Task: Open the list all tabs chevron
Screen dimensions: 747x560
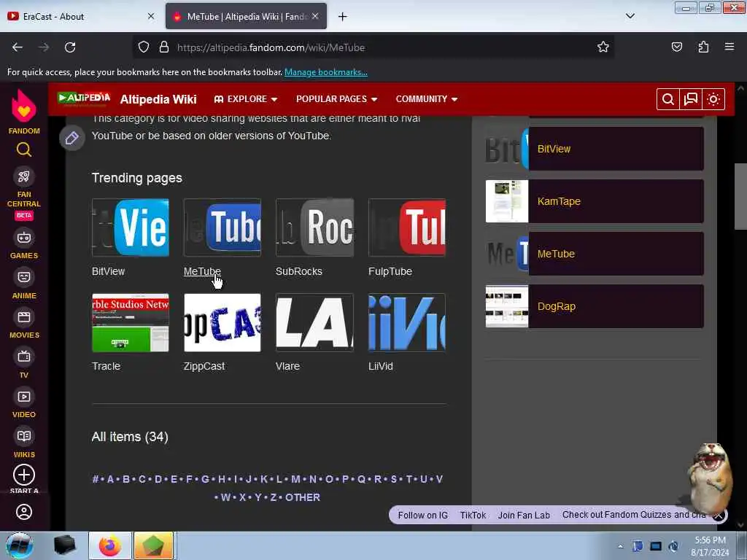Action: pyautogui.click(x=630, y=16)
